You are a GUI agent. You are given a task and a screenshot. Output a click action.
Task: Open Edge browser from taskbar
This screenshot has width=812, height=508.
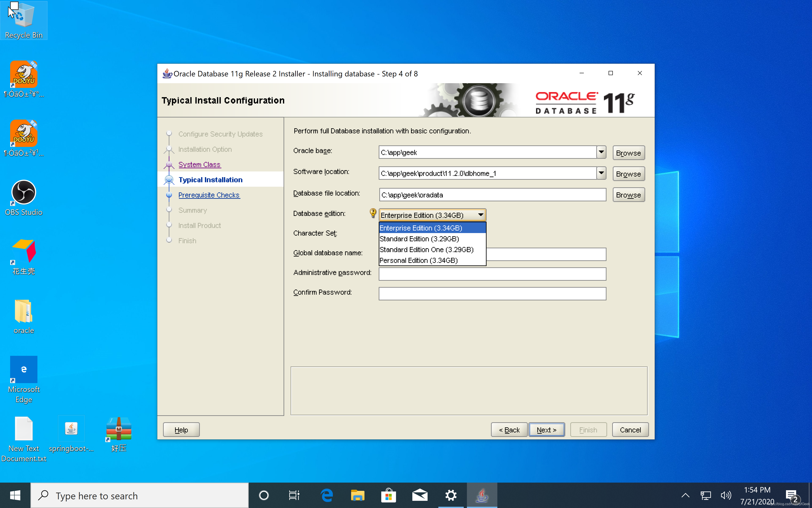326,495
